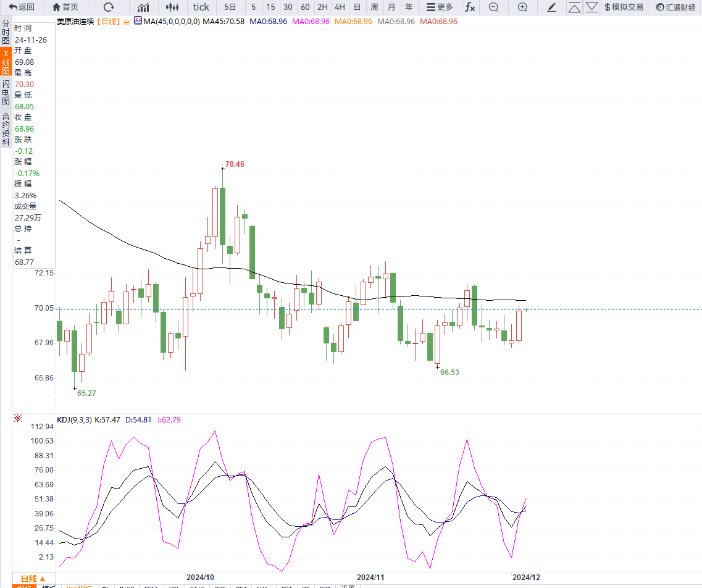702x588 pixels.
Task: Toggle the down-triangle button in the toolbar
Action: pyautogui.click(x=591, y=7)
